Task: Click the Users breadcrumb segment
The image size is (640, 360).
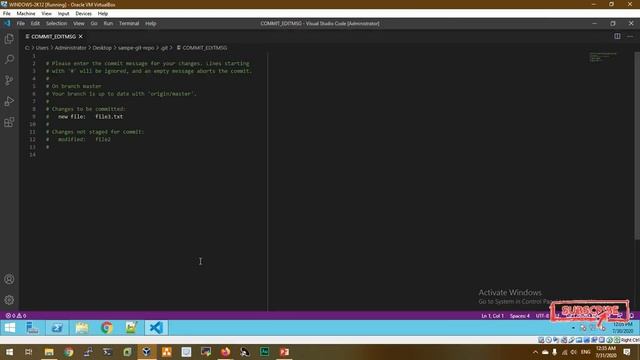Action: (42, 48)
